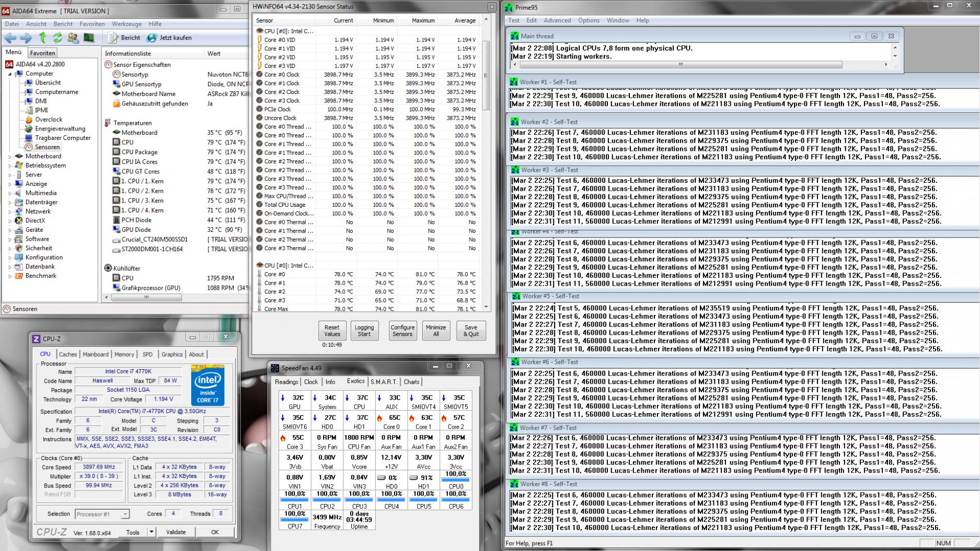Open the S.M.A.R.T. tab in SpeedFan

[x=384, y=382]
